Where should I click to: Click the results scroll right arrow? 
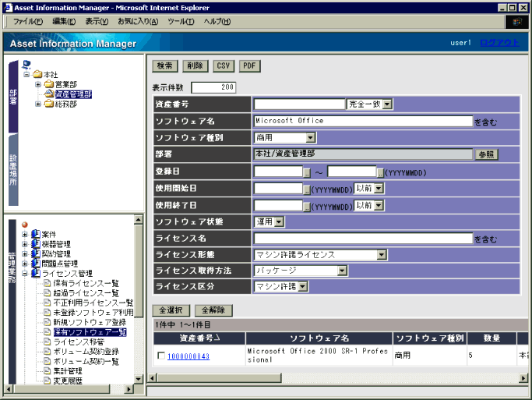(524, 377)
